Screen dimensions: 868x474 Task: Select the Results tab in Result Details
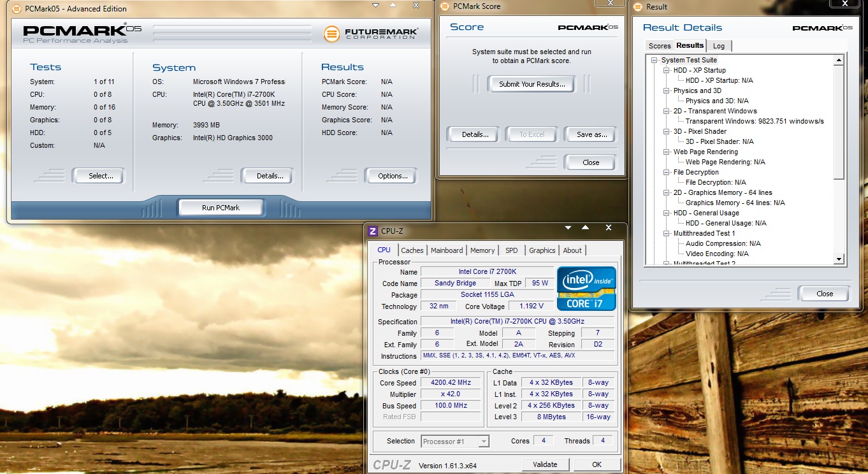(690, 45)
